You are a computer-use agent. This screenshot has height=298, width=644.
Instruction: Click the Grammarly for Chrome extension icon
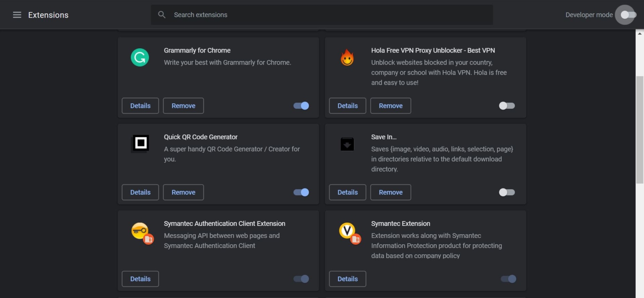(140, 57)
